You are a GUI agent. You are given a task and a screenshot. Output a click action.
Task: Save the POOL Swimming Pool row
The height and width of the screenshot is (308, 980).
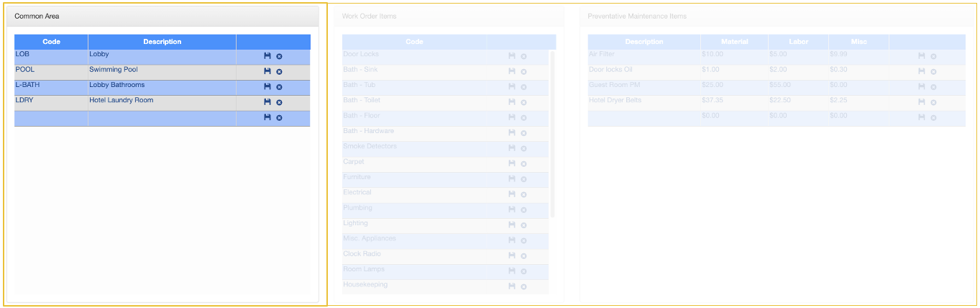pos(267,71)
